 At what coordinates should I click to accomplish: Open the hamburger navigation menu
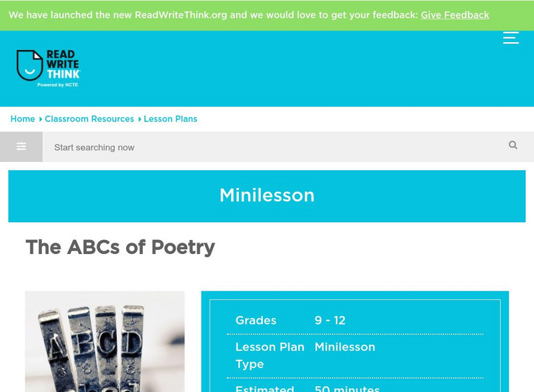tap(511, 38)
